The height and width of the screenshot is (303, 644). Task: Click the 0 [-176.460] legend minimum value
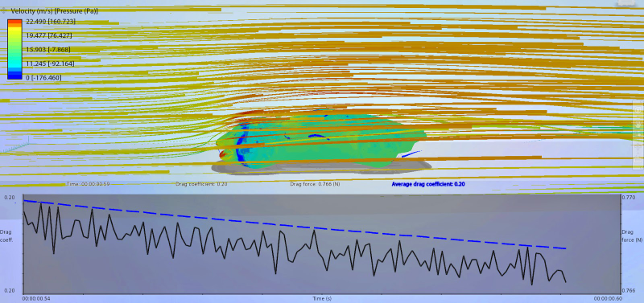point(43,77)
